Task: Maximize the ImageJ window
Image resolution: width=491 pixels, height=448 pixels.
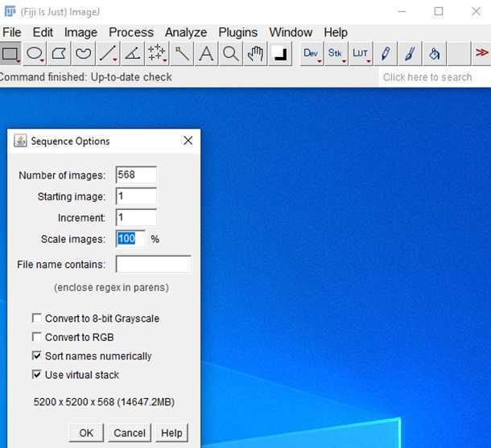Action: coord(439,11)
